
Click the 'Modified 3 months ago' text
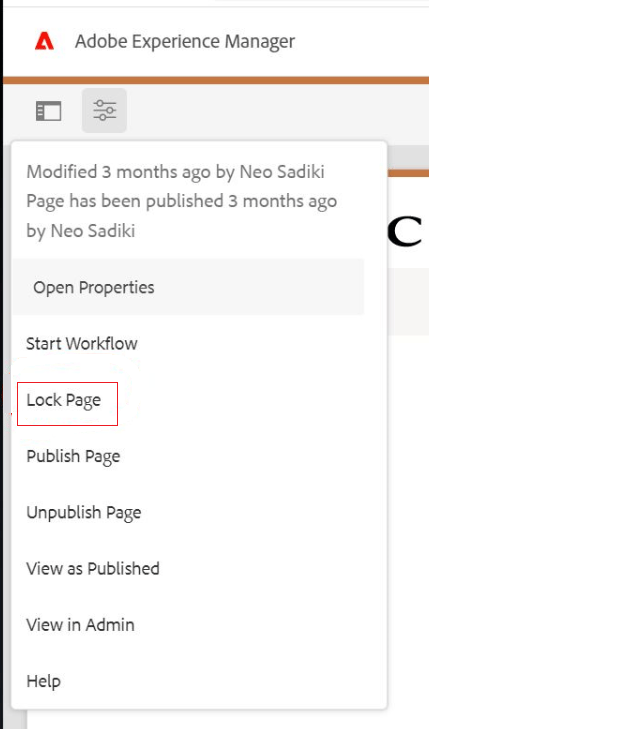(x=175, y=172)
